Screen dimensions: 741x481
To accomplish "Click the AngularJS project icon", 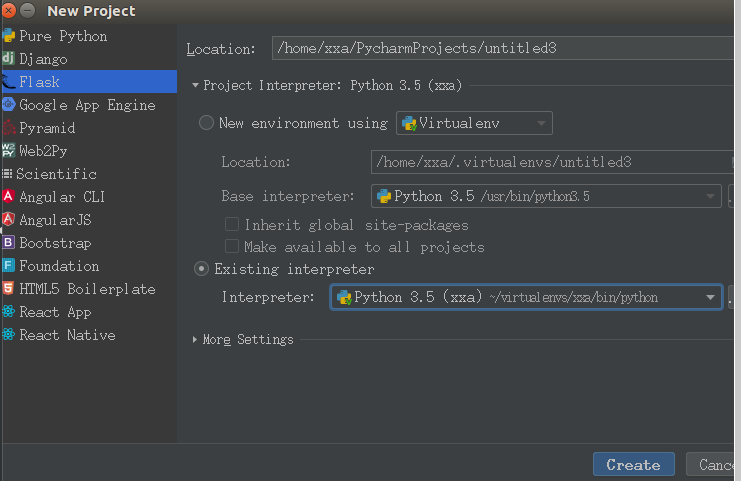I will pos(9,220).
